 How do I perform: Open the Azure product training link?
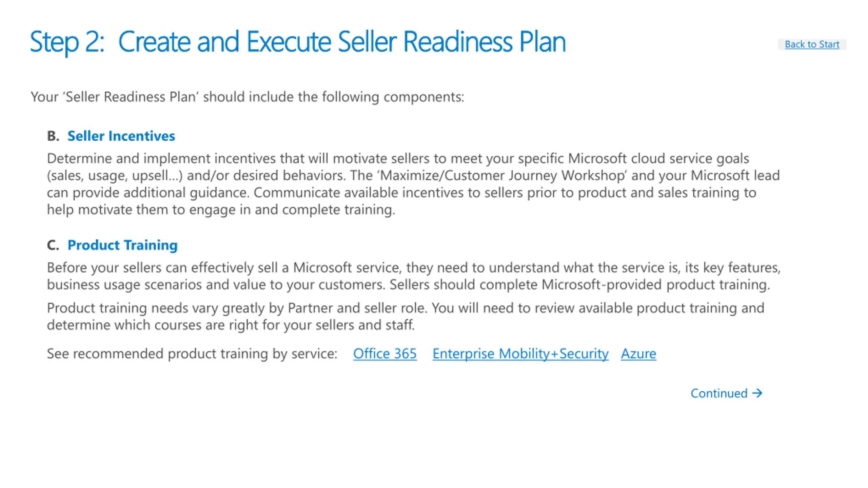[638, 353]
